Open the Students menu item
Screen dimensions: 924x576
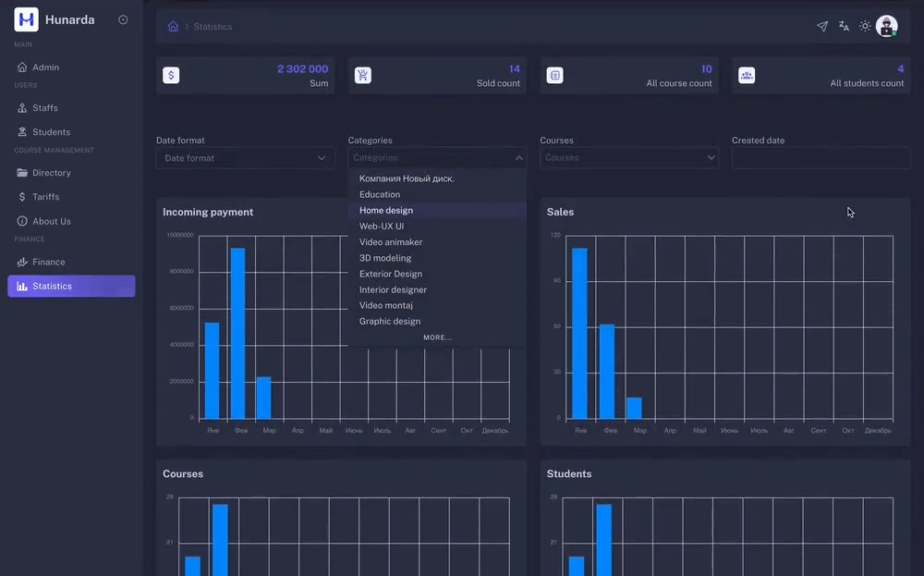[71, 132]
